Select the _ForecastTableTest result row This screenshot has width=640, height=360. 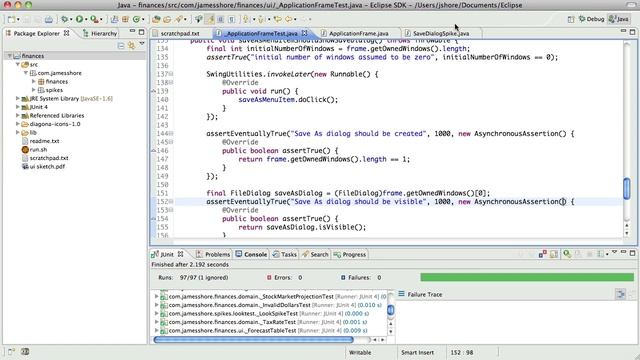tap(269, 331)
